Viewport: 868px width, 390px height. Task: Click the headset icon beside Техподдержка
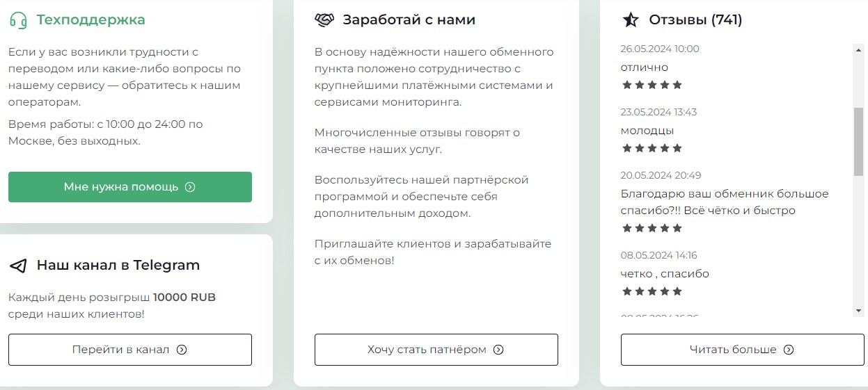tap(18, 20)
